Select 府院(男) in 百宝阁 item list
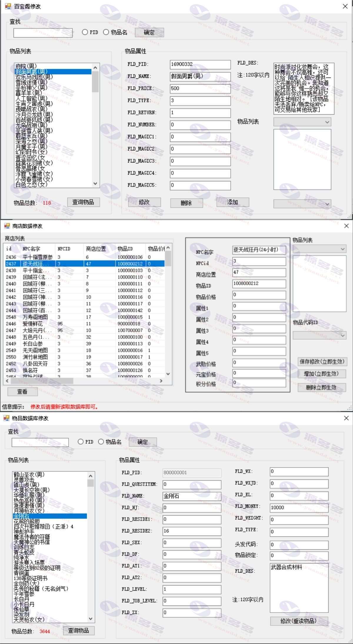The image size is (353, 644). point(53,66)
